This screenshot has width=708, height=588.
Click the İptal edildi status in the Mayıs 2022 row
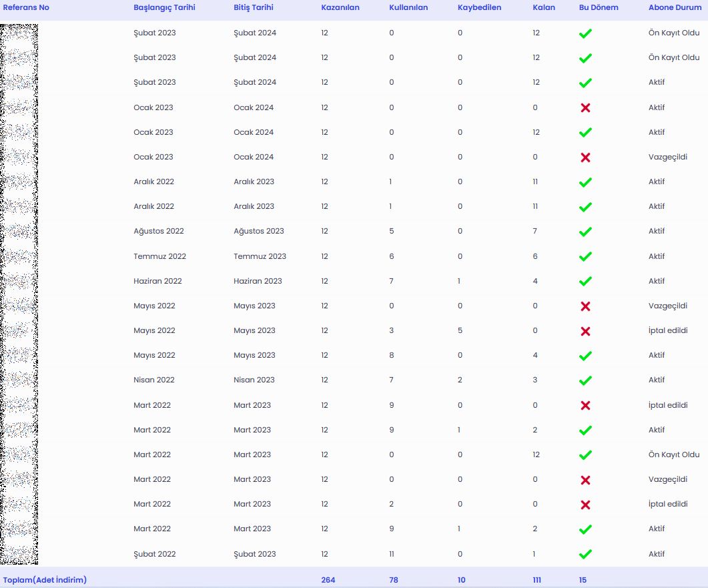coord(668,330)
